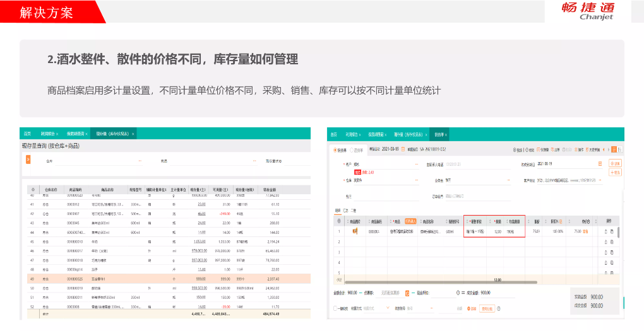Click the 2,194.24 balance amount cell

click(x=273, y=242)
